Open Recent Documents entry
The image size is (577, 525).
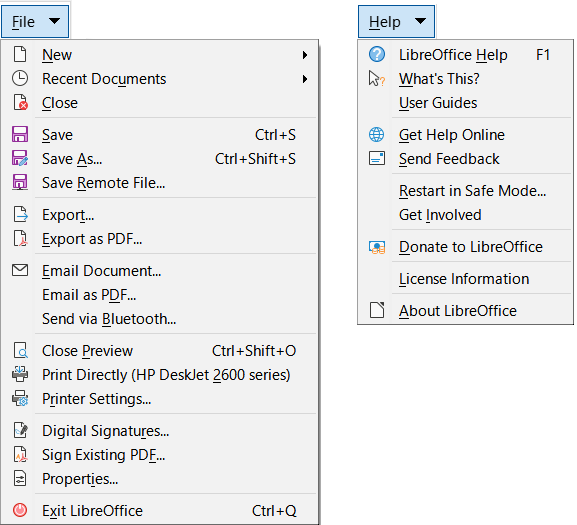tap(159, 78)
